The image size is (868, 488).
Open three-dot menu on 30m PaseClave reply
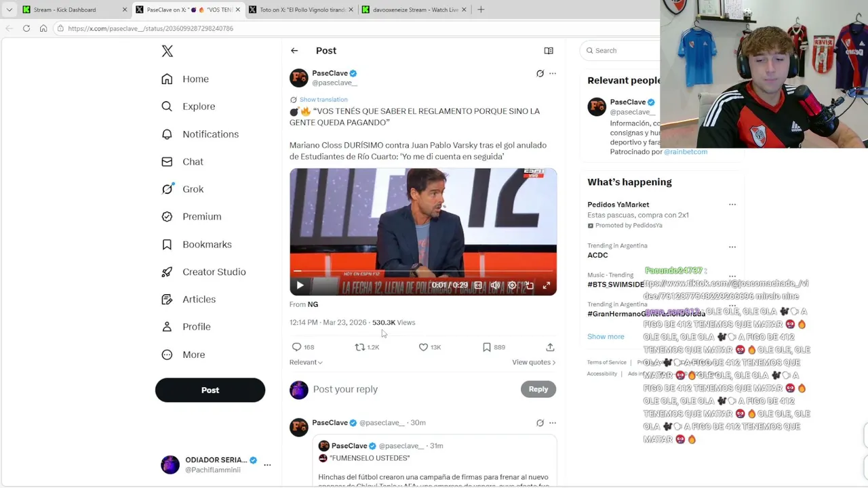click(553, 423)
